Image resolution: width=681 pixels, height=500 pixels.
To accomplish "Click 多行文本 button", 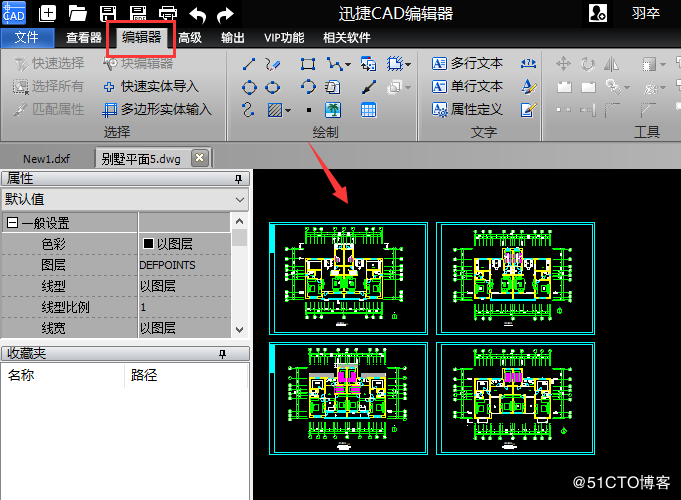I will pyautogui.click(x=467, y=64).
